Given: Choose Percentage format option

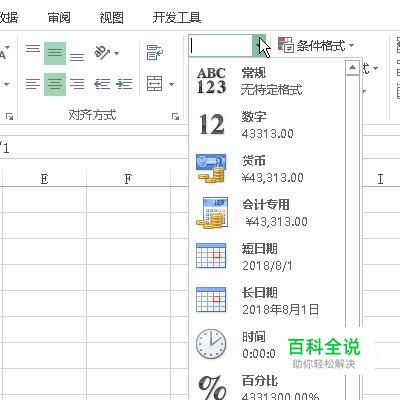Looking at the screenshot, I should [x=267, y=387].
